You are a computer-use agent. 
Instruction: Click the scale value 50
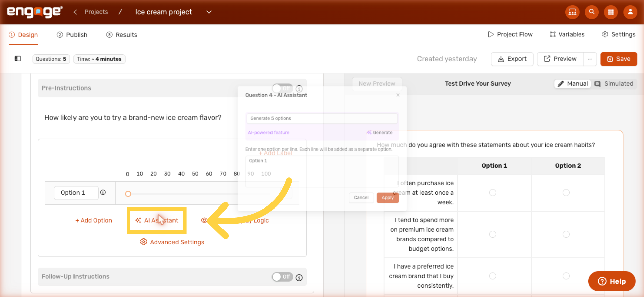(195, 174)
